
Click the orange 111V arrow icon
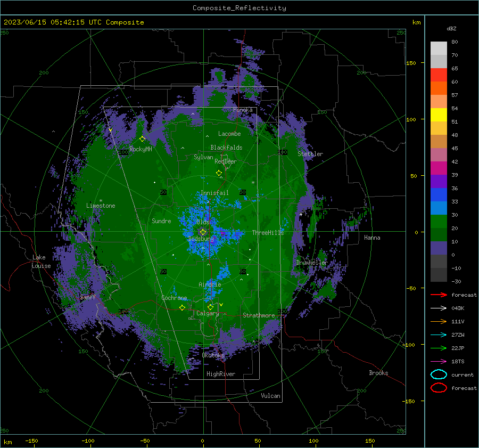pos(439,321)
